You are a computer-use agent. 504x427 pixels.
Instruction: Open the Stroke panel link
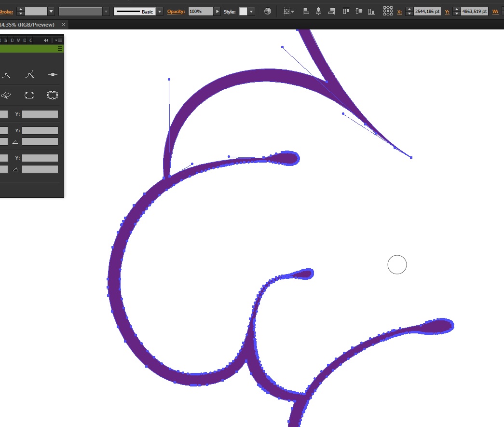pos(6,12)
